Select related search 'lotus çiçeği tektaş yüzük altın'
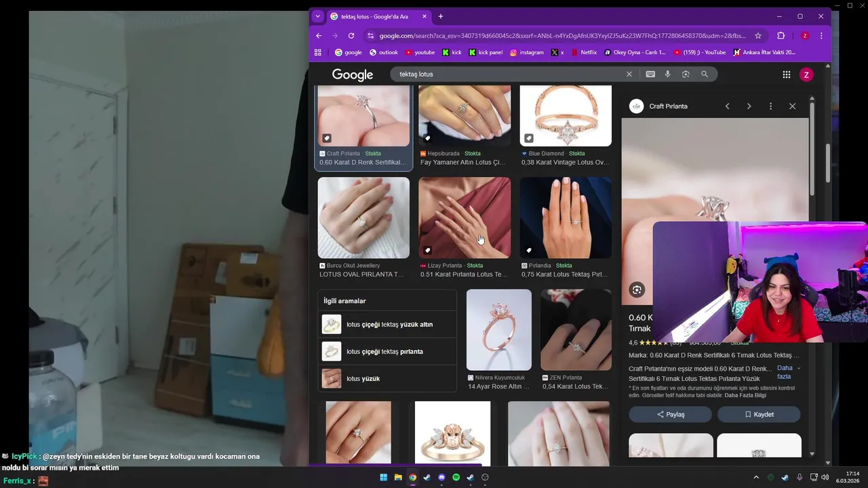 pyautogui.click(x=387, y=325)
